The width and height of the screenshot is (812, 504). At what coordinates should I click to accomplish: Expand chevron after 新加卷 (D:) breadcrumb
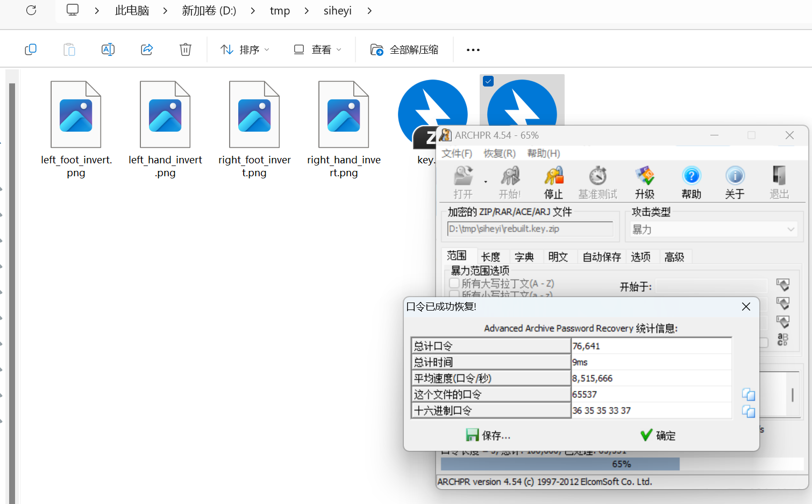point(253,11)
